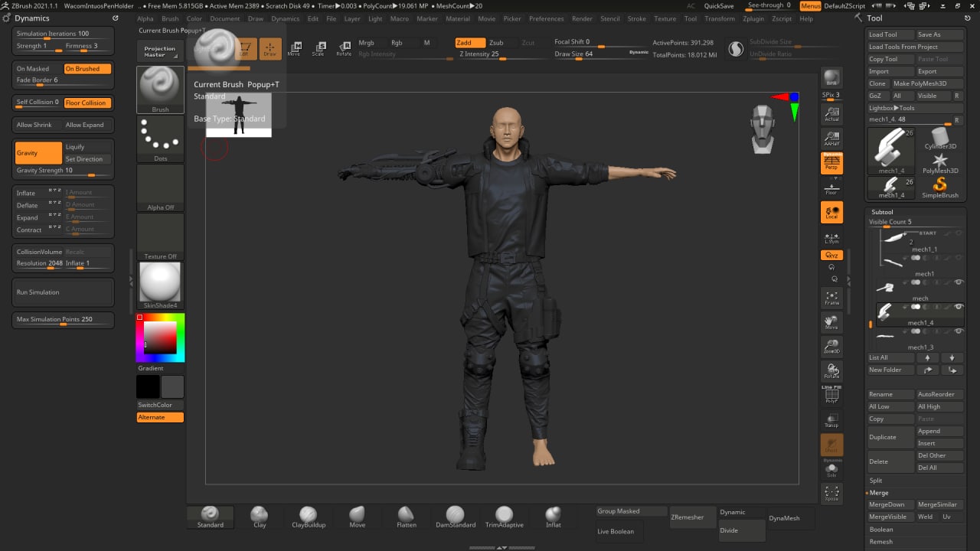980x551 pixels.
Task: Click Run Simulation
Action: (64, 292)
